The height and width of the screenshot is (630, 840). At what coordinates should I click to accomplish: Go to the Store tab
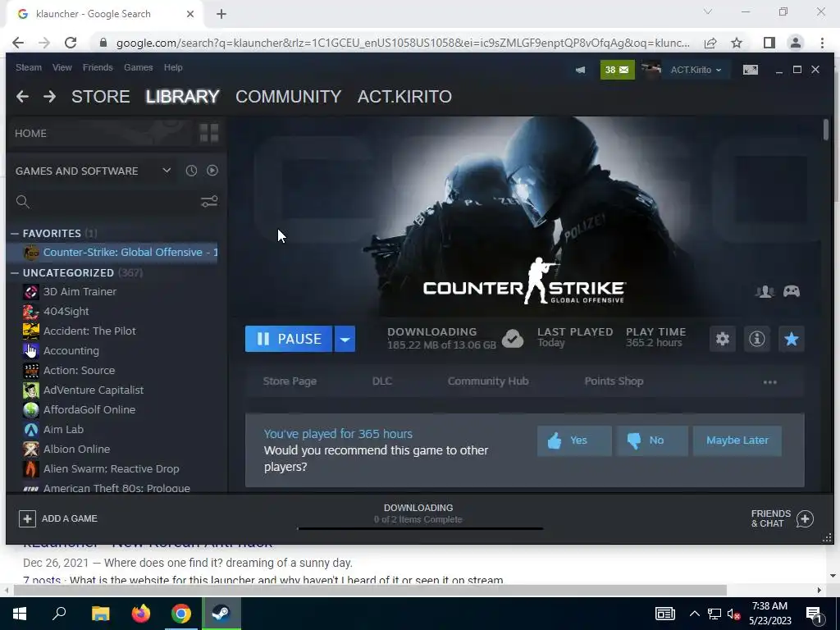click(x=101, y=97)
